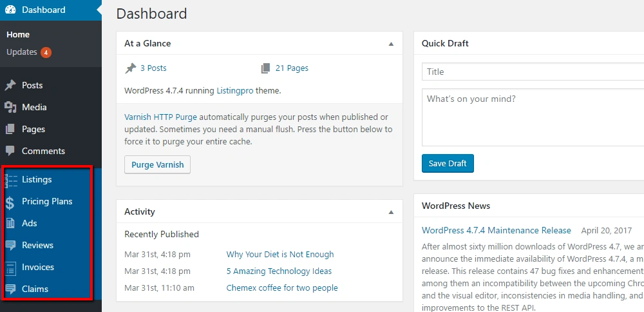This screenshot has height=312, width=644.
Task: Click the Posts pushpin icon in sidebar
Action: (10, 85)
